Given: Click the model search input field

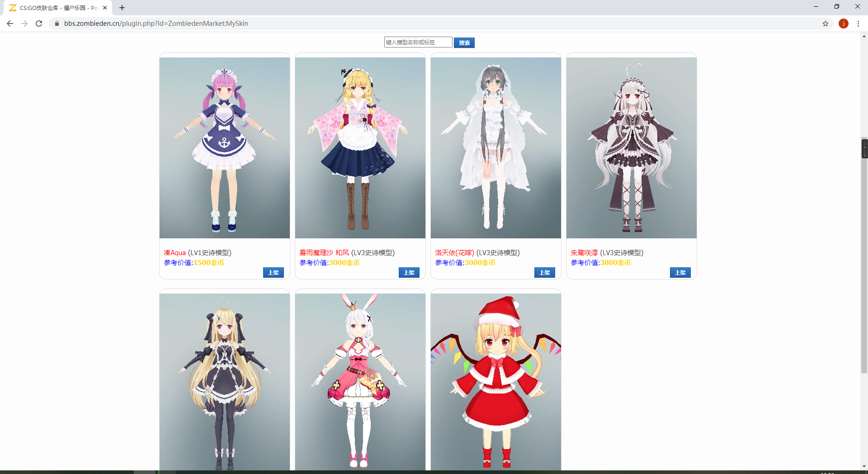Looking at the screenshot, I should point(418,42).
